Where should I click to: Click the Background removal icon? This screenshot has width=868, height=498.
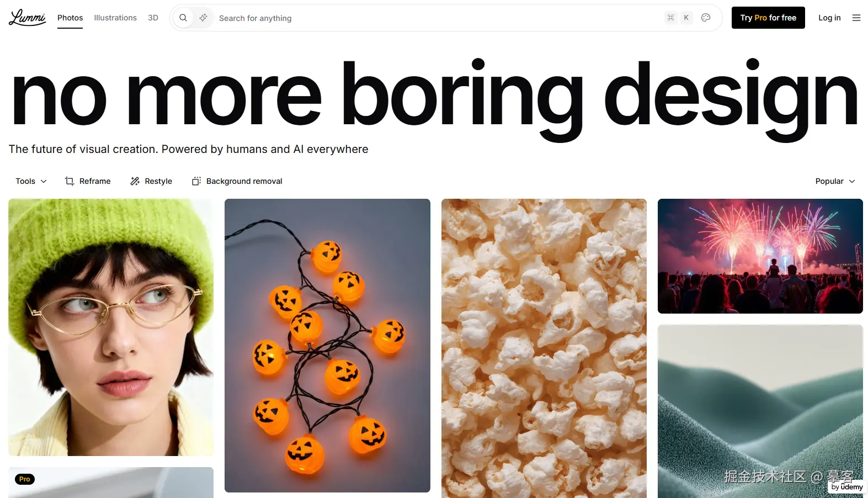[196, 181]
